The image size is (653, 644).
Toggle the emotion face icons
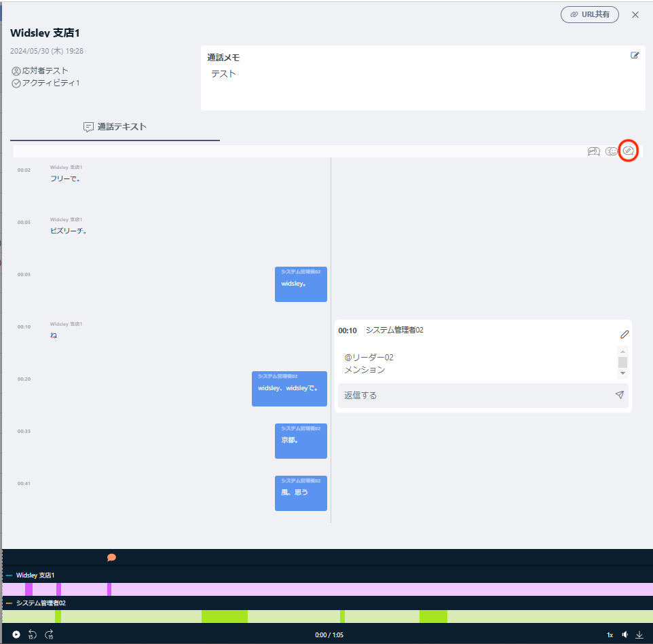pos(612,151)
